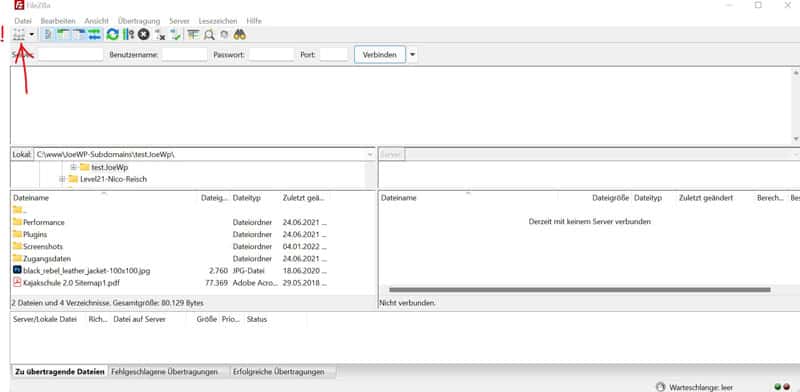Image resolution: width=800 pixels, height=392 pixels.
Task: Open directory listing filters icon
Action: tap(193, 35)
